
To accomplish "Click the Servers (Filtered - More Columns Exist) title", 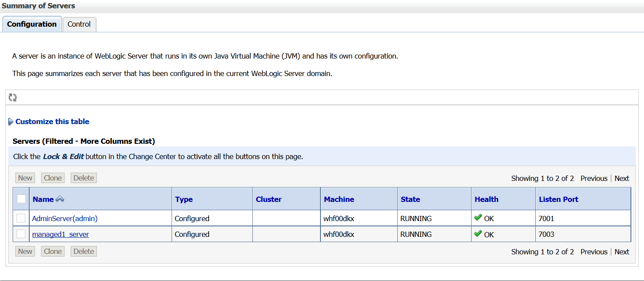I will pos(84,141).
